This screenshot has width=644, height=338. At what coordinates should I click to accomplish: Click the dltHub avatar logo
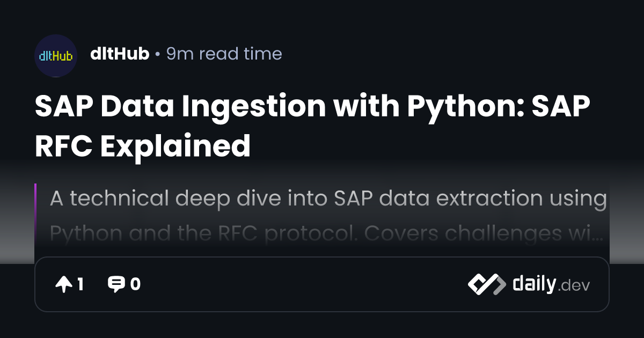pyautogui.click(x=56, y=56)
